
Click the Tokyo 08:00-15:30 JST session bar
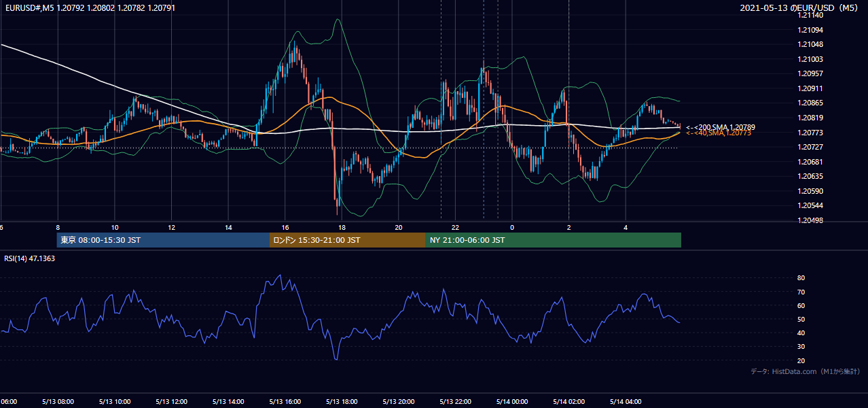[x=163, y=240]
